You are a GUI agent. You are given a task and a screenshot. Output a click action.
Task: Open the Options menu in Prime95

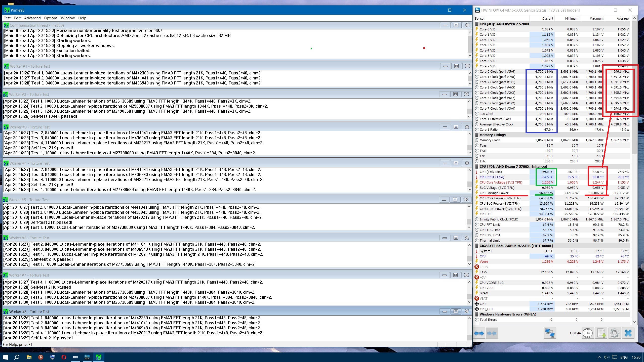pos(51,18)
